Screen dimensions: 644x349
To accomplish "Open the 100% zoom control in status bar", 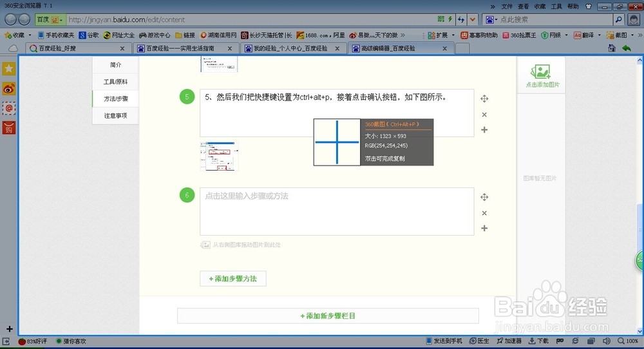I will [628, 341].
